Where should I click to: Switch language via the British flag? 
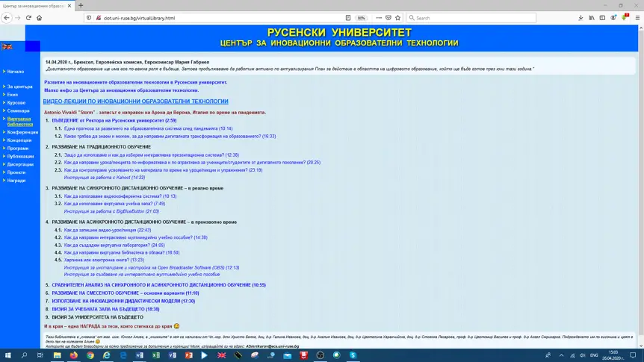point(7,46)
